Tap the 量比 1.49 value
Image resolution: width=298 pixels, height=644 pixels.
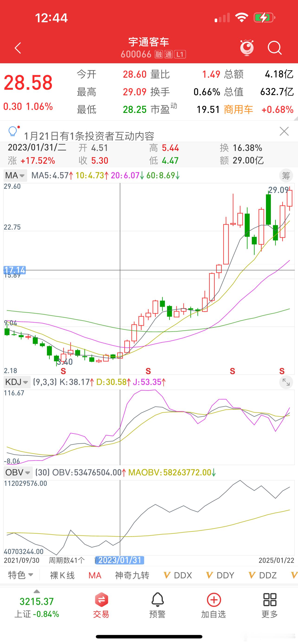(x=211, y=74)
